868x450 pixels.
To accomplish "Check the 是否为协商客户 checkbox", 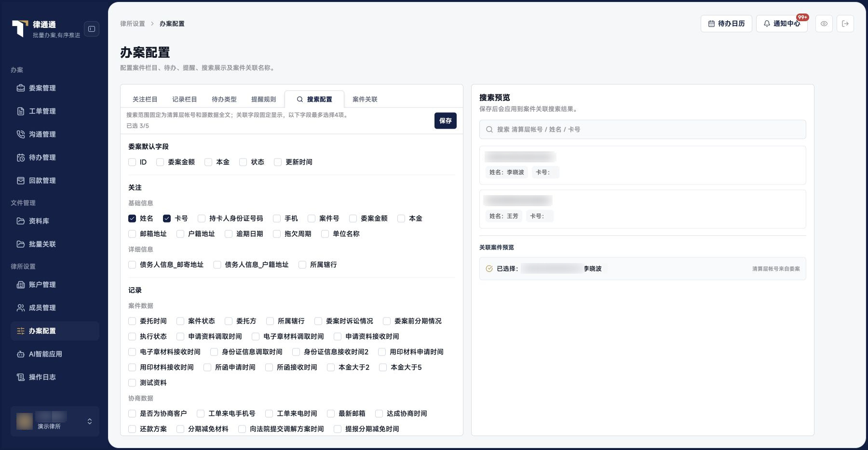I will [132, 414].
